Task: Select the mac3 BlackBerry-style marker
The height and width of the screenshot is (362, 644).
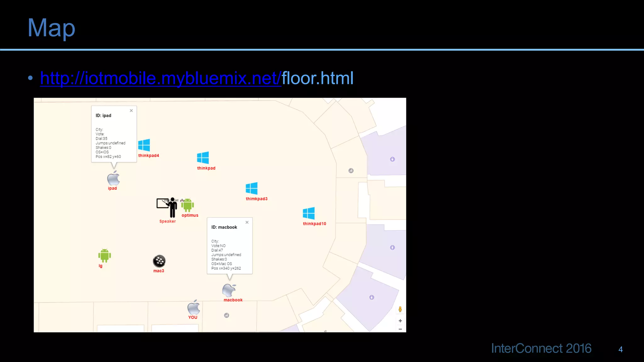Action: (159, 261)
